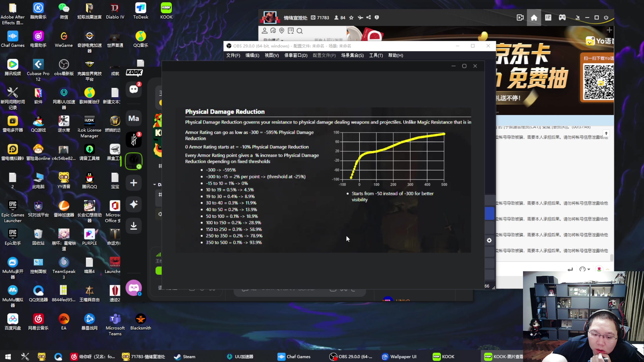Open OBS 场景集合 dropdown menu
This screenshot has height=362, width=644.
coord(352,55)
